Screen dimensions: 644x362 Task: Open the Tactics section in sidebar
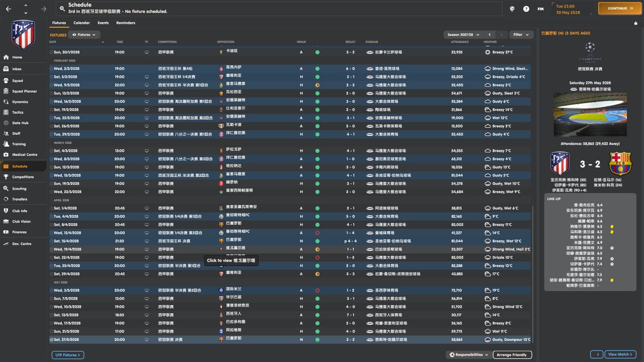click(x=6, y=112)
